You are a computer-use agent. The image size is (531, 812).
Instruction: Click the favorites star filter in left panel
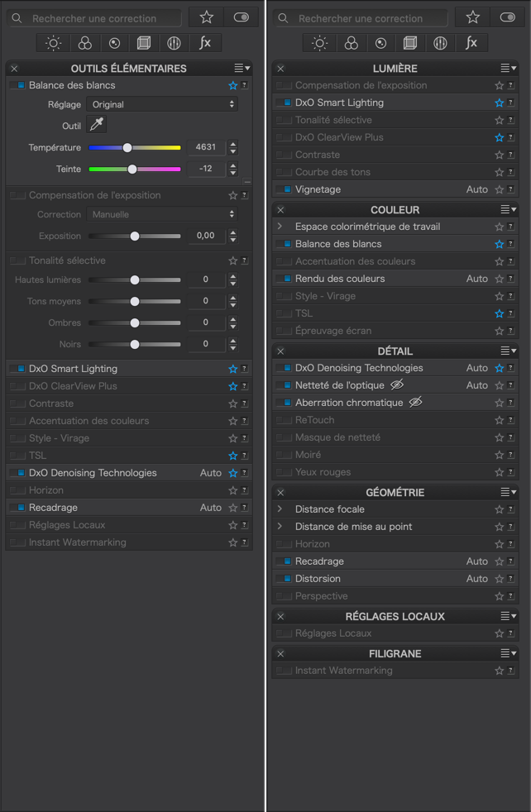point(207,17)
